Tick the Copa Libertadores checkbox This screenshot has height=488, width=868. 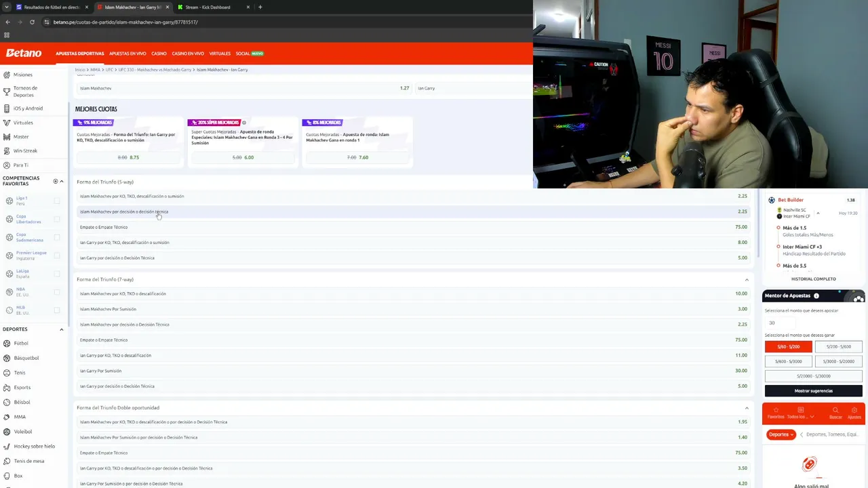(x=57, y=219)
